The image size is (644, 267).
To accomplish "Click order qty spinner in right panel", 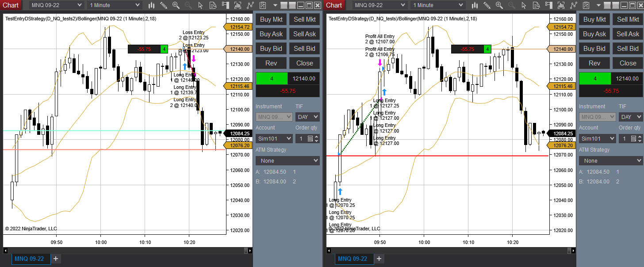I will [x=640, y=139].
